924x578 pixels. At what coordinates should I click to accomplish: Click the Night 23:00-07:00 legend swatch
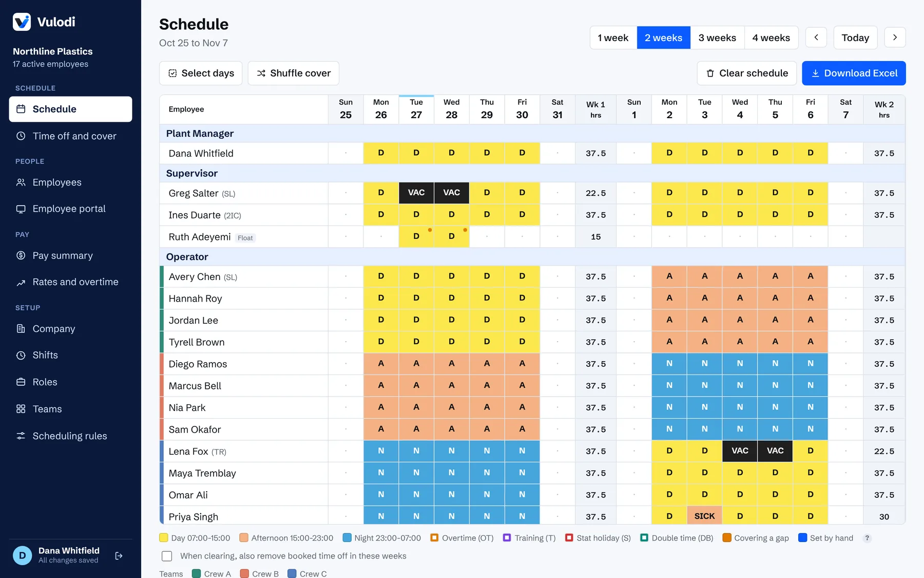[x=347, y=538]
